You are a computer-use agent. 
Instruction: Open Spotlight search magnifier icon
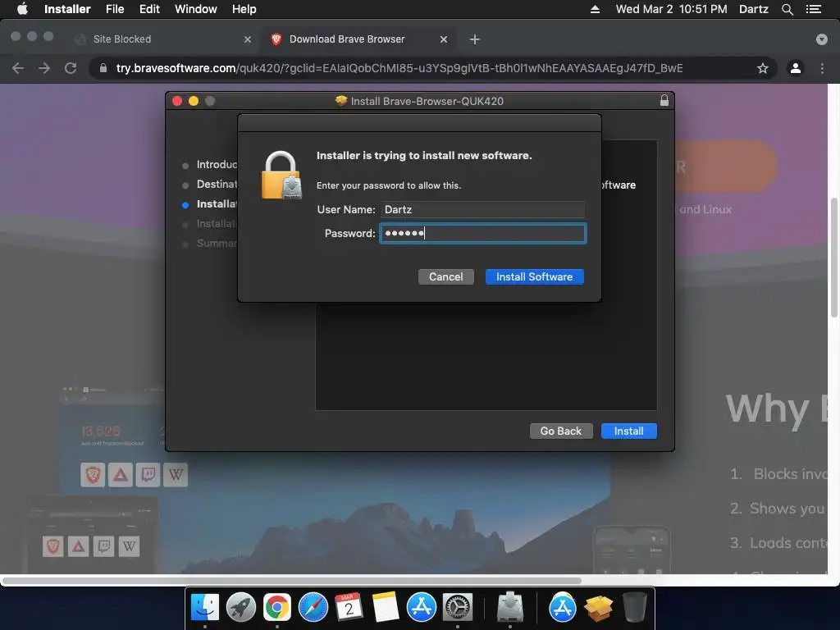787,9
